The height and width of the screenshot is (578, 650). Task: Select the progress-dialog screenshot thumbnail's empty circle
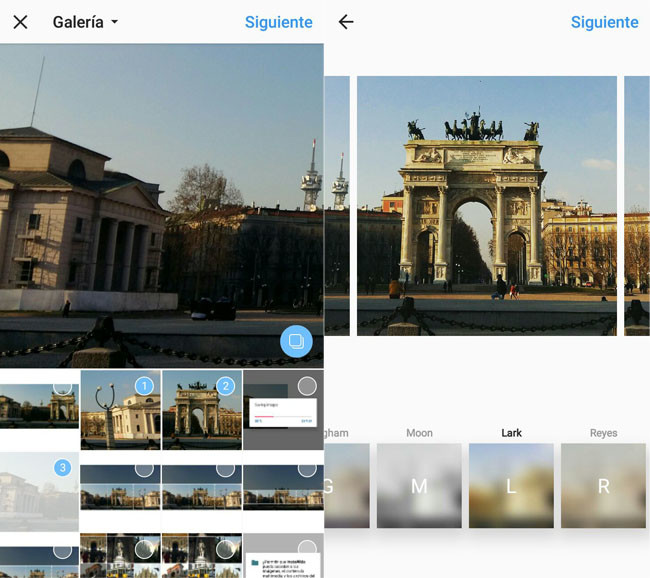(x=307, y=386)
